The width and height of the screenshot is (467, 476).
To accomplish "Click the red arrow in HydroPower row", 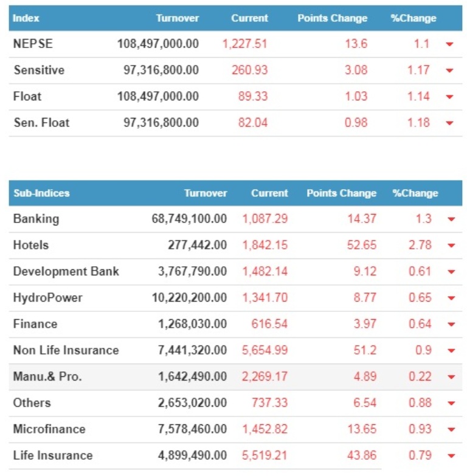I will [451, 298].
